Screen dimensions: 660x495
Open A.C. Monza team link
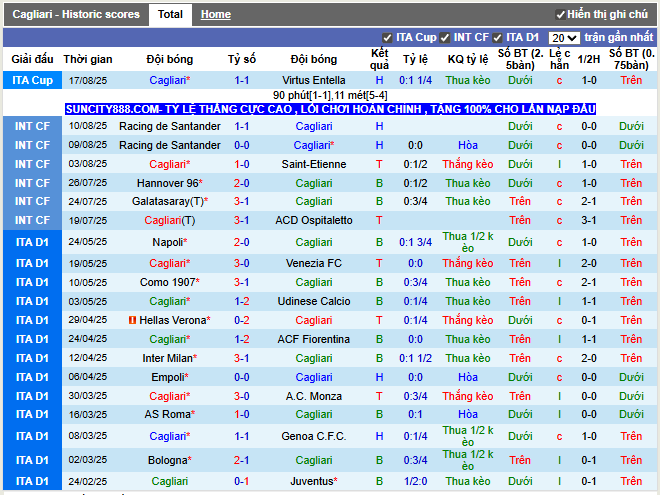314,396
